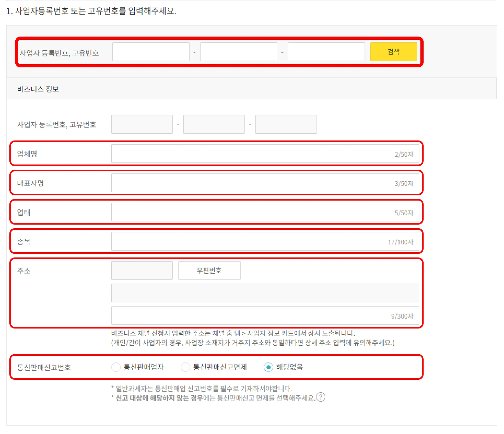
Task: Click the yellow 검색 search button
Action: pos(393,52)
